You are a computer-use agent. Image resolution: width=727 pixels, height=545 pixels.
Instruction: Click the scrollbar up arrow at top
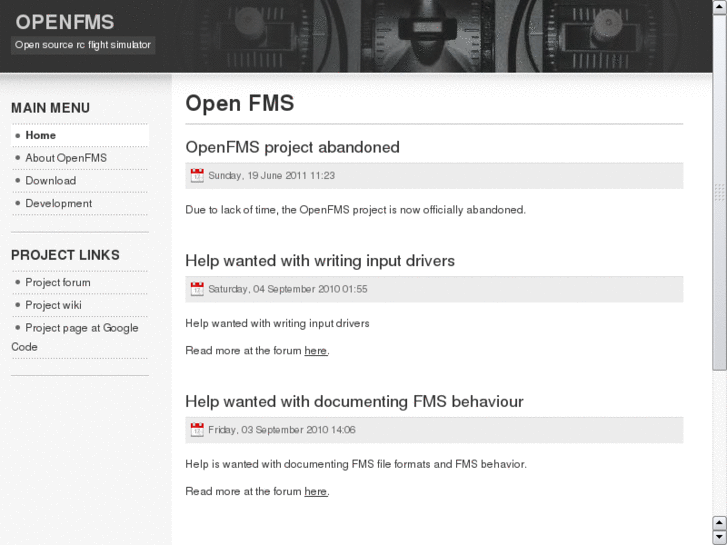pyautogui.click(x=720, y=8)
